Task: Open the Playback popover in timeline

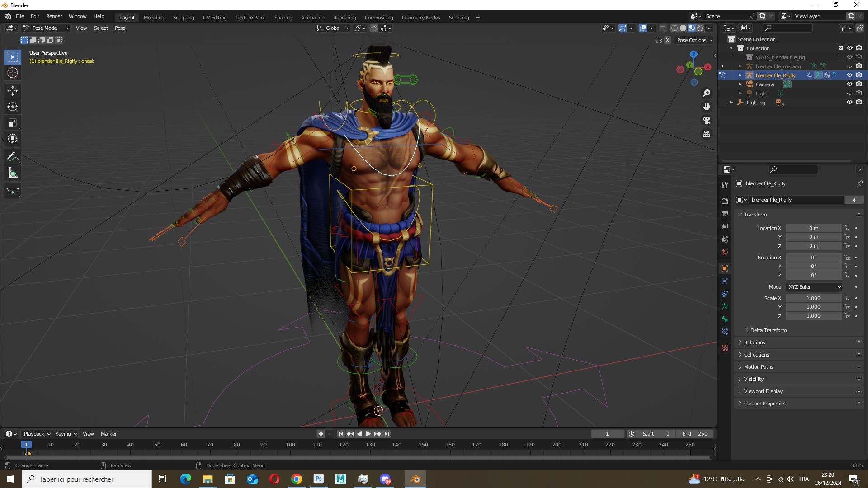Action: [37, 434]
